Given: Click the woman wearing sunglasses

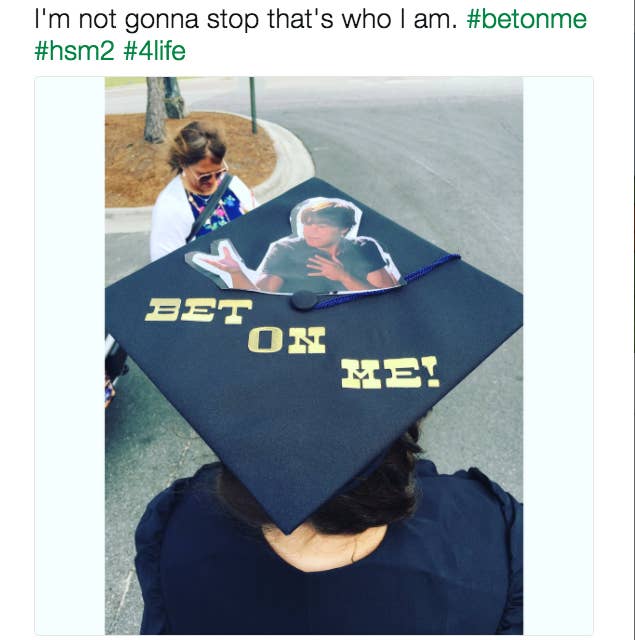Looking at the screenshot, I should [x=199, y=190].
